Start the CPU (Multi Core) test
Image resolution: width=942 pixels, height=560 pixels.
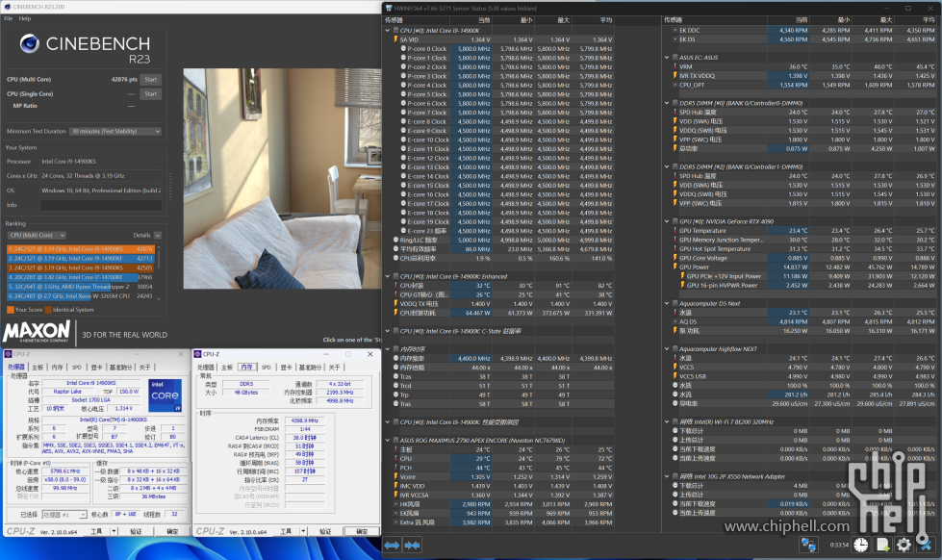151,79
